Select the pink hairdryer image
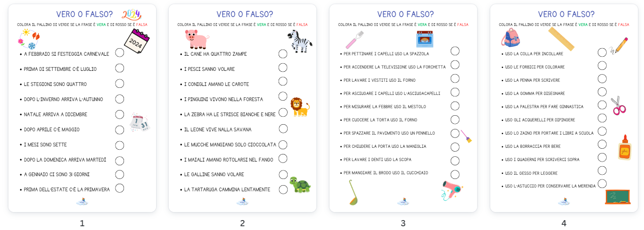The width and height of the screenshot is (644, 230). point(452,190)
